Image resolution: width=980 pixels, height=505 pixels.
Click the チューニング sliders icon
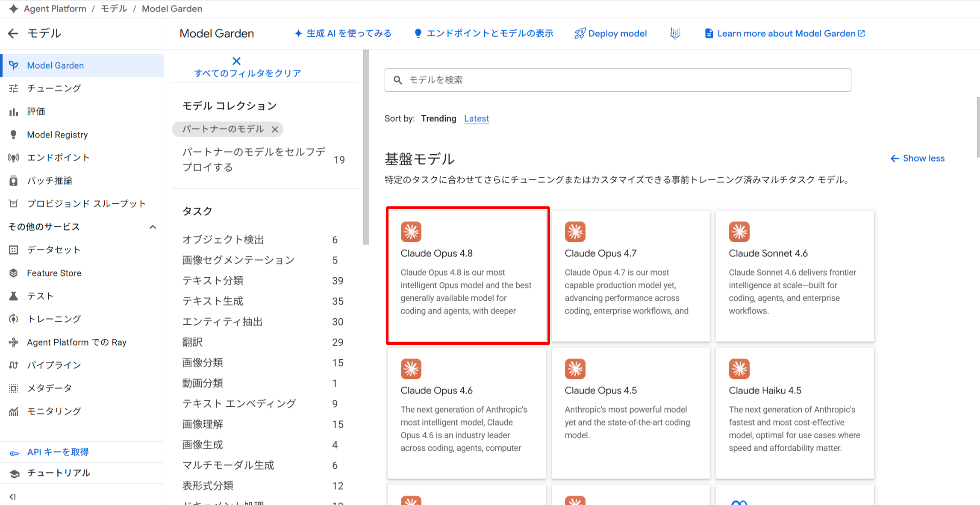coord(14,88)
